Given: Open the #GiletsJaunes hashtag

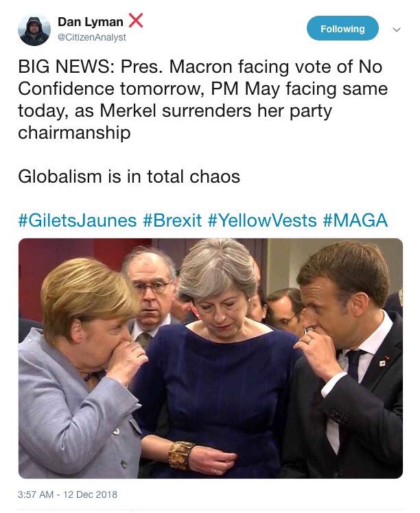Looking at the screenshot, I should click(77, 220).
